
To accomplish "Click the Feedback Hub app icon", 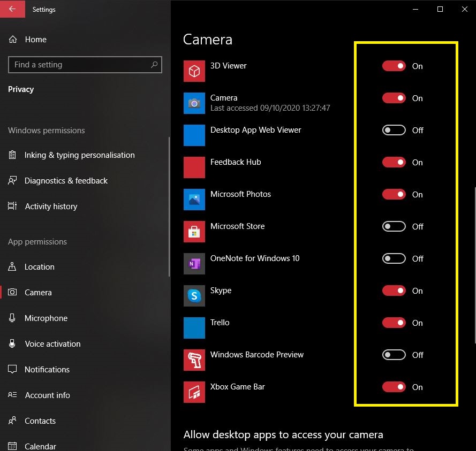I will point(194,168).
